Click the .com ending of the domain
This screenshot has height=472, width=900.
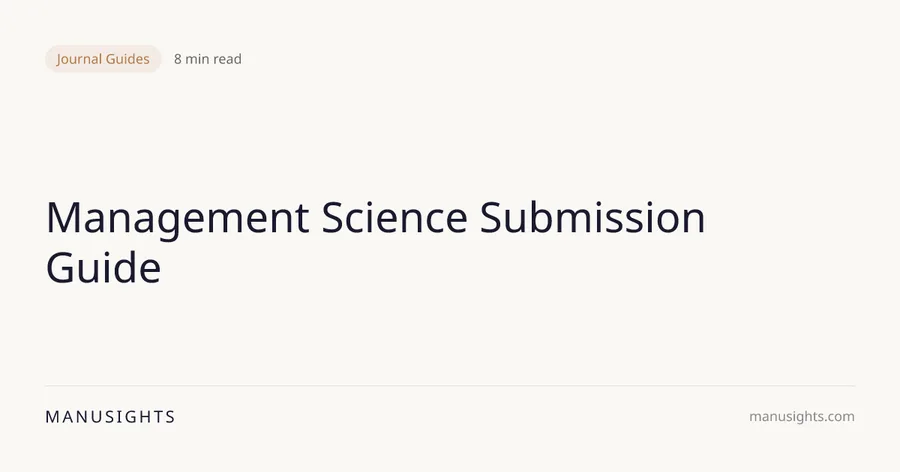click(x=840, y=417)
